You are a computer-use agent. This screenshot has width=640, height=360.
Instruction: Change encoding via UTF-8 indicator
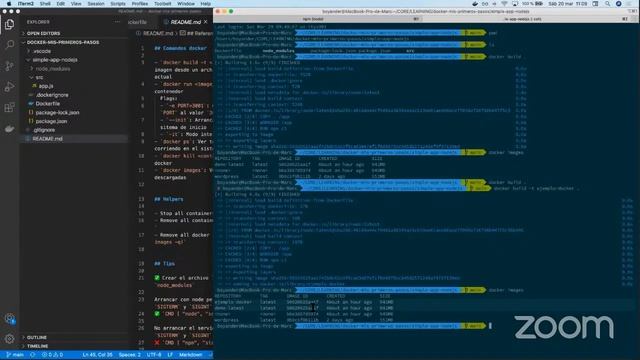tap(153, 355)
